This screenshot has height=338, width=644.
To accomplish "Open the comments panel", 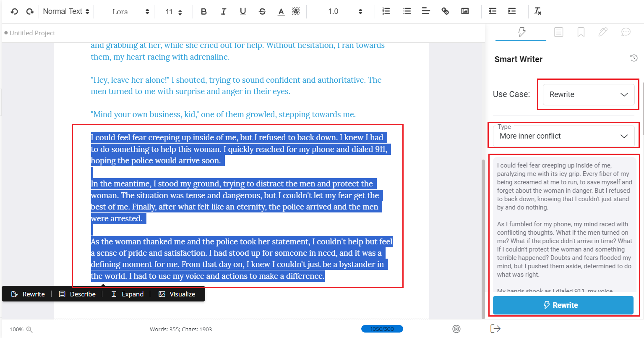I will click(x=626, y=32).
